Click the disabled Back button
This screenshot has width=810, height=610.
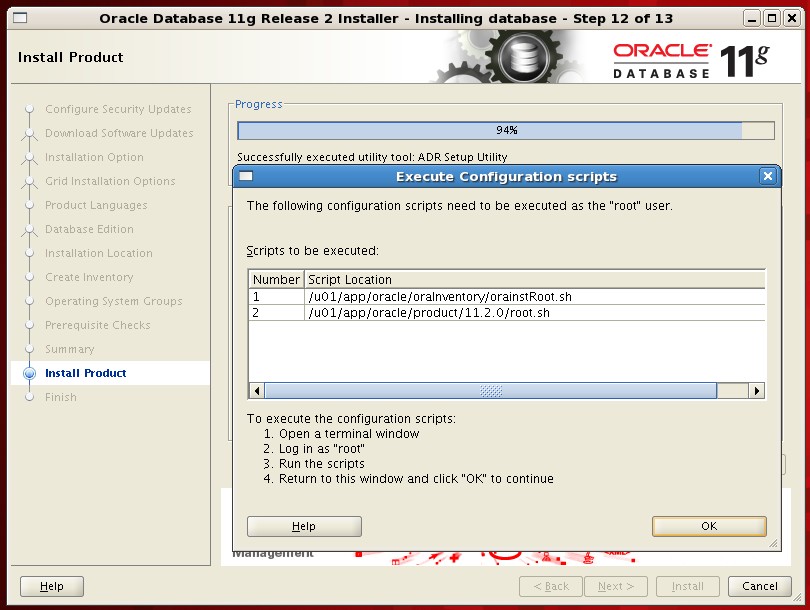point(551,586)
